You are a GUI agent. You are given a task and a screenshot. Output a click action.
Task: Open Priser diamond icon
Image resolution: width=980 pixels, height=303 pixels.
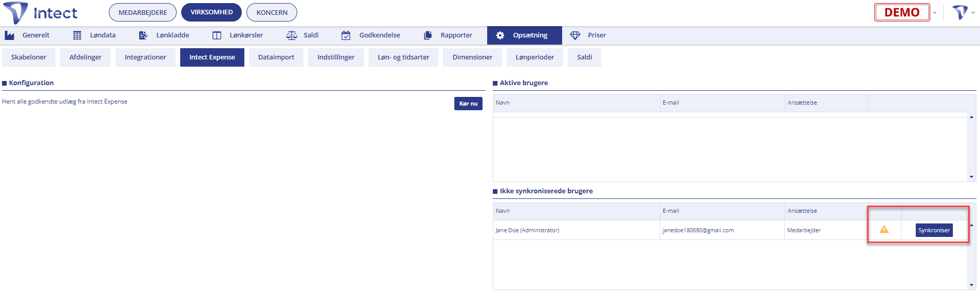coord(575,35)
